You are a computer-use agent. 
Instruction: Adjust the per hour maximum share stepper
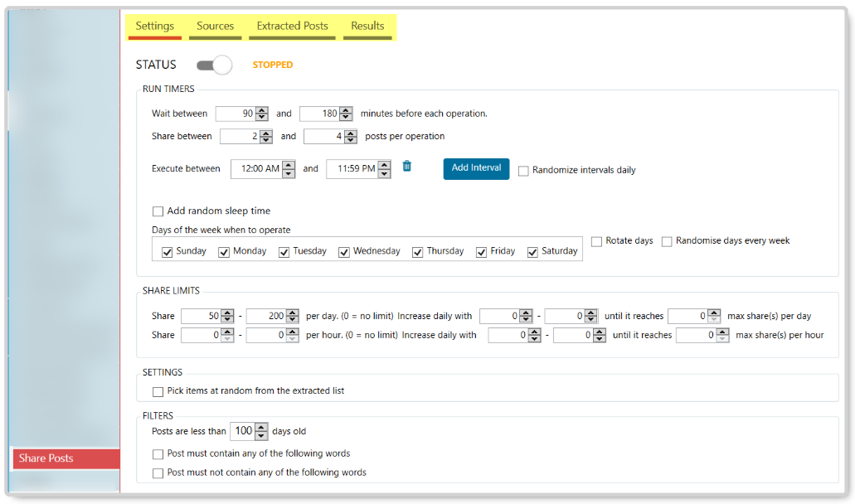click(292, 335)
